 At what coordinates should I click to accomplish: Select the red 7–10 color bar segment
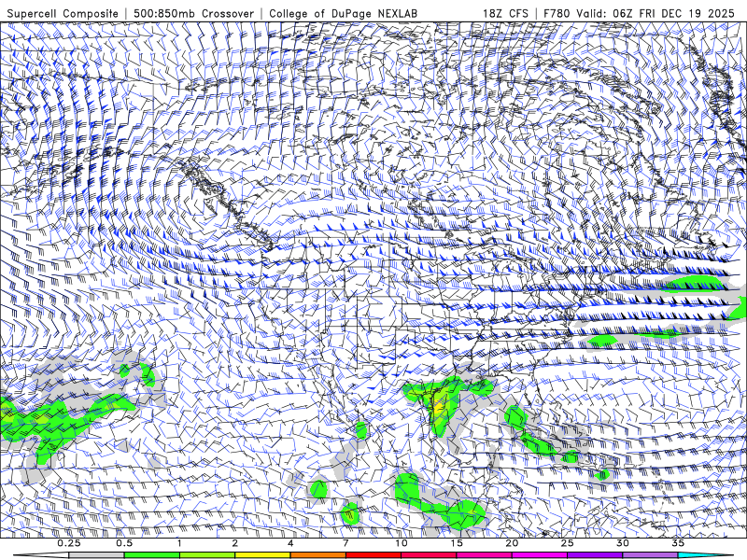tap(373, 555)
